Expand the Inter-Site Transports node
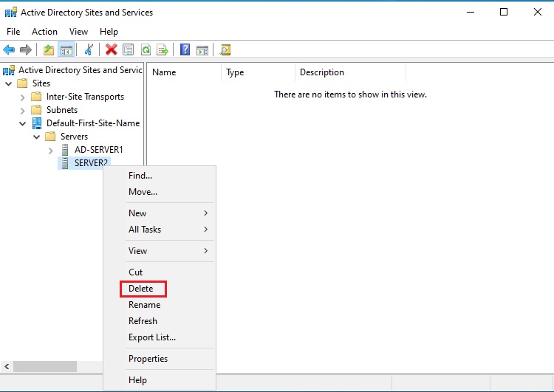The image size is (554, 392). pos(22,97)
